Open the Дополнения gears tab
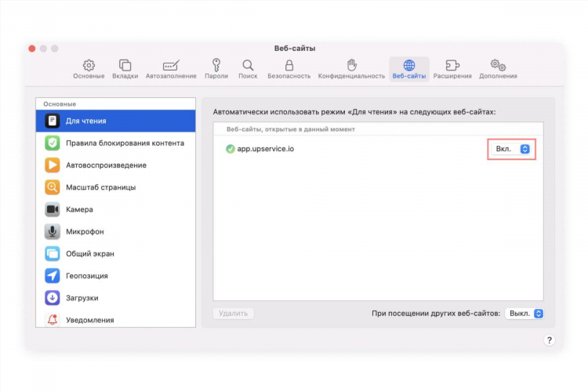The image size is (588, 392). [x=498, y=69]
